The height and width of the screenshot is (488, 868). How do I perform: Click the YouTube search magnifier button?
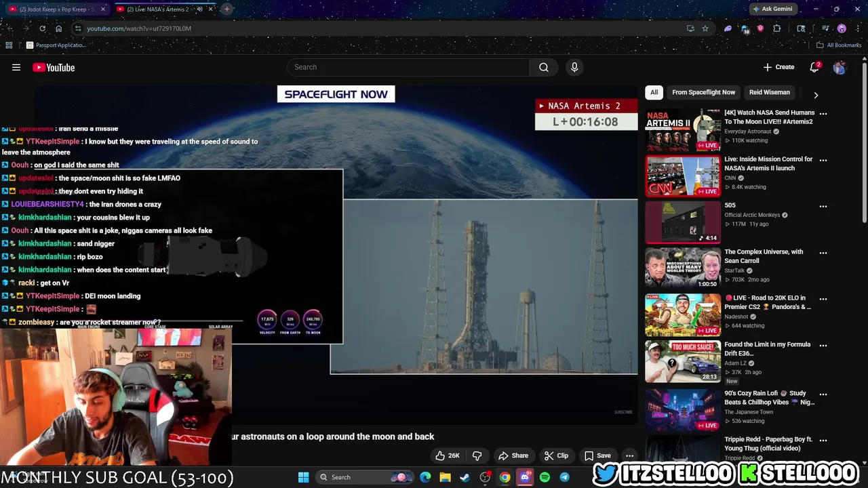[544, 67]
